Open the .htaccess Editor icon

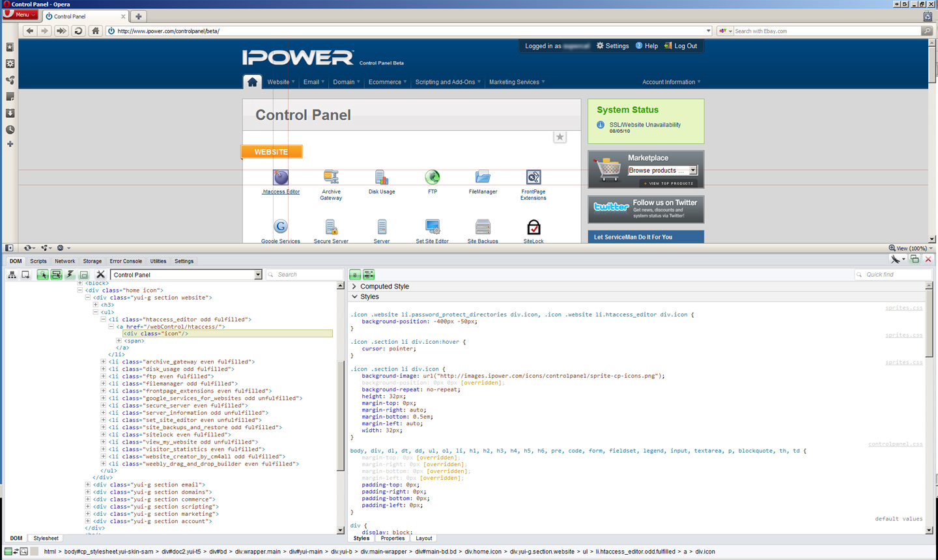[281, 177]
